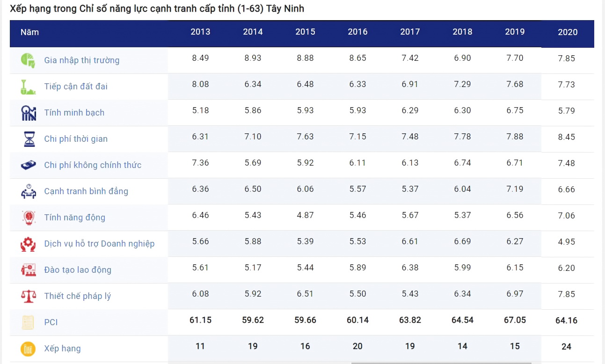This screenshot has width=605, height=364.
Task: Click the balance scales icon for Thiết chế pháp lý
Action: (28, 296)
